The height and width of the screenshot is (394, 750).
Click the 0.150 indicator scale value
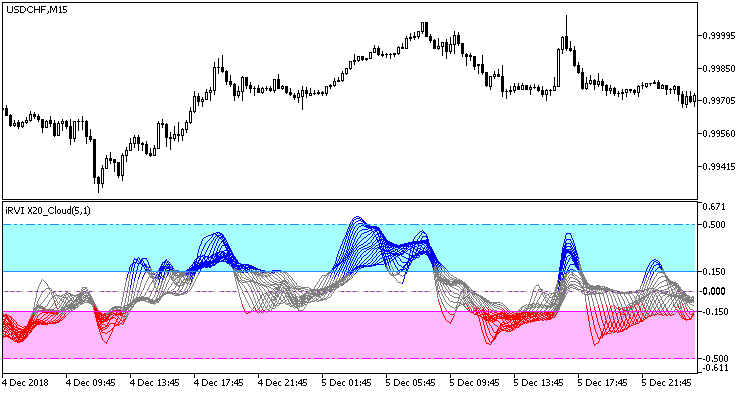(714, 272)
